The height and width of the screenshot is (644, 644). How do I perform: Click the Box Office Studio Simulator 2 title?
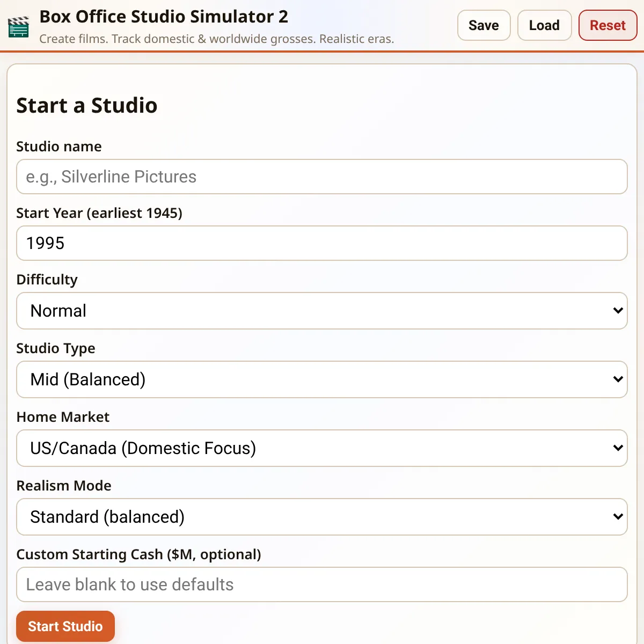pos(164,17)
